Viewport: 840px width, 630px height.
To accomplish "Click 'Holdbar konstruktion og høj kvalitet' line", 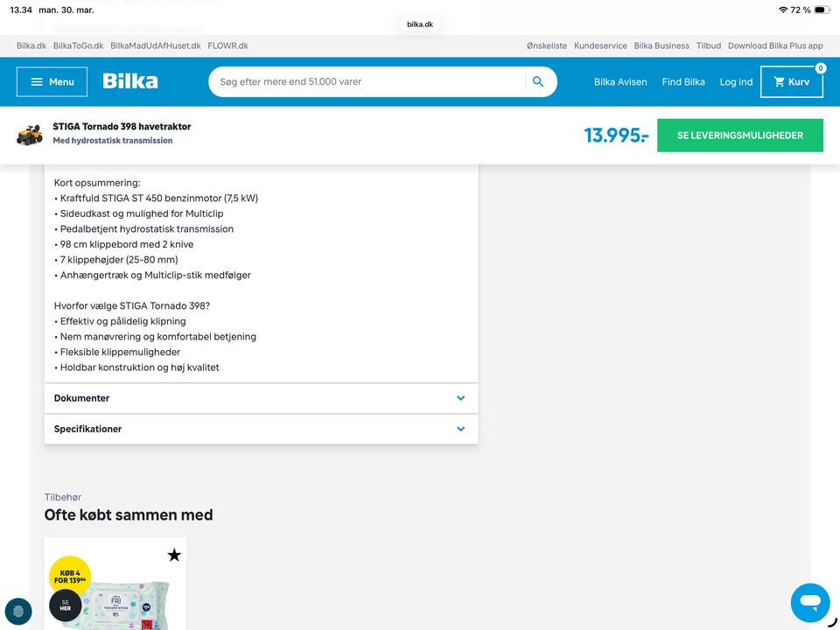I will tap(136, 367).
